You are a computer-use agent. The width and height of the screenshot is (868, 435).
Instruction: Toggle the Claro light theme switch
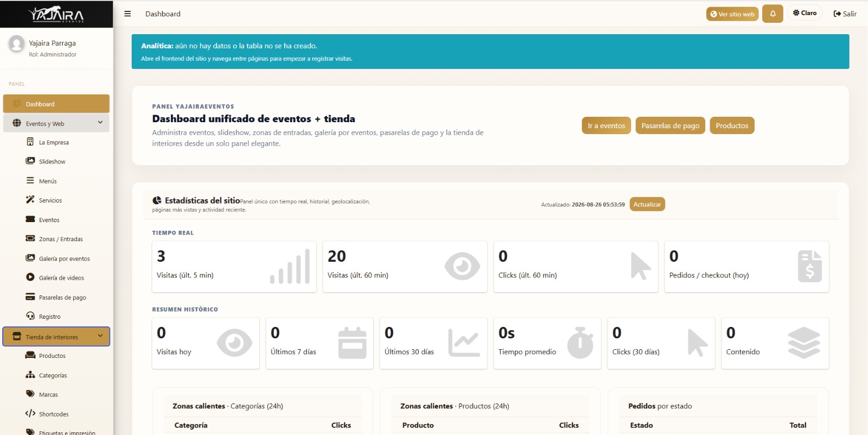pyautogui.click(x=805, y=13)
